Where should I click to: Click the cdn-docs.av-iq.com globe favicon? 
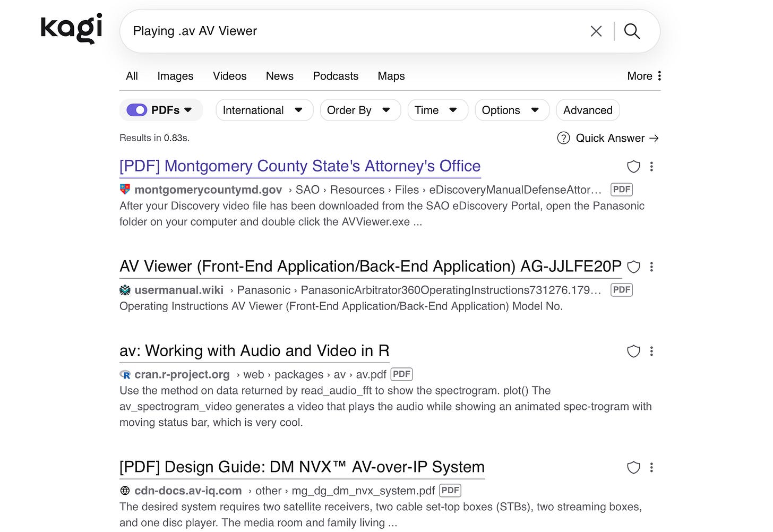(125, 491)
